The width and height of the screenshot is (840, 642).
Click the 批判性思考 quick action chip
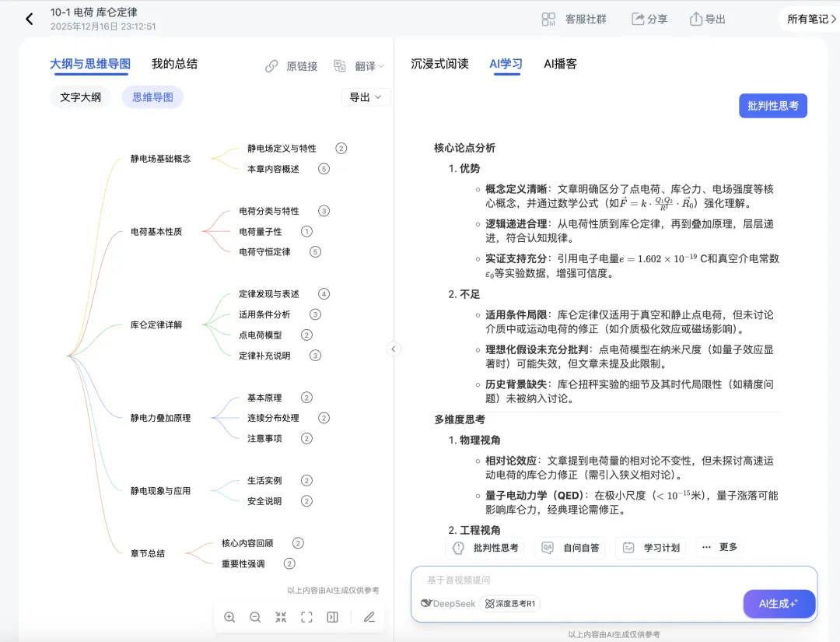point(485,548)
